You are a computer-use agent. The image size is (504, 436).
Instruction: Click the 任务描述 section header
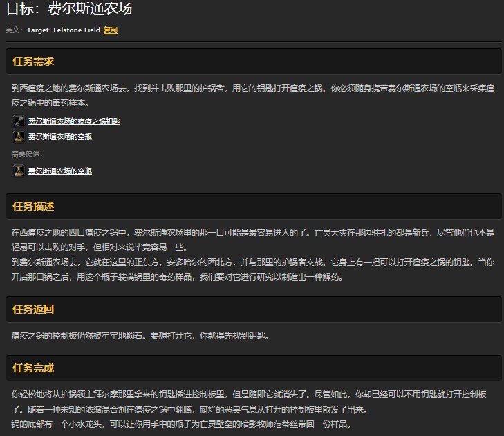[x=33, y=207]
